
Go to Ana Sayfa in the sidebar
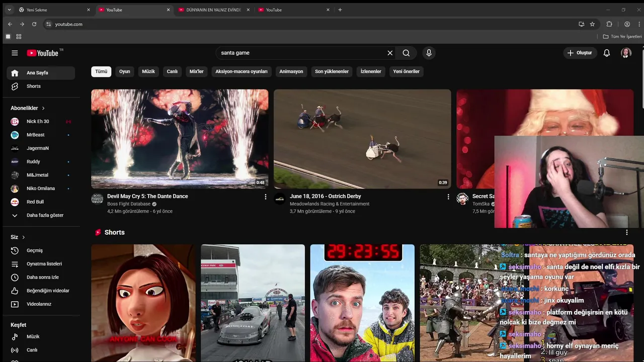tap(41, 73)
